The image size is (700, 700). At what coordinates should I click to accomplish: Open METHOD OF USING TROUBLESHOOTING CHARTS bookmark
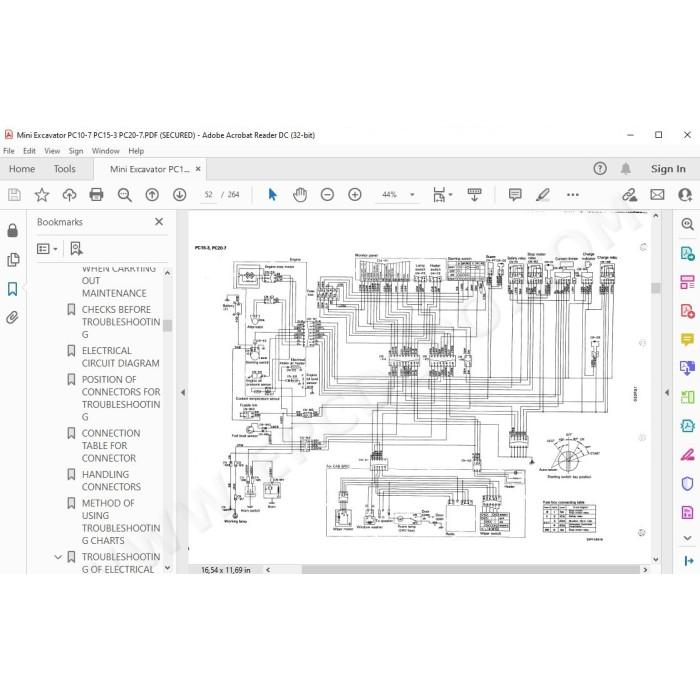(121, 521)
